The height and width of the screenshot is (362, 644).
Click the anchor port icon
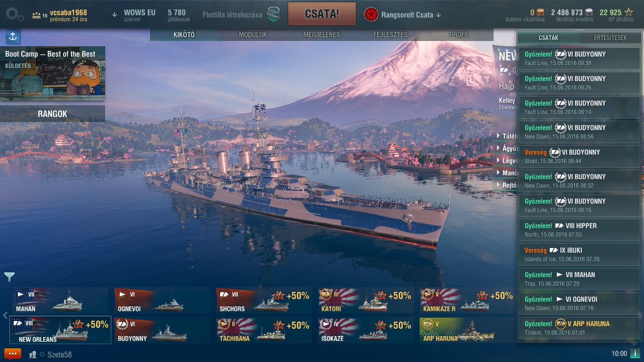(x=13, y=37)
